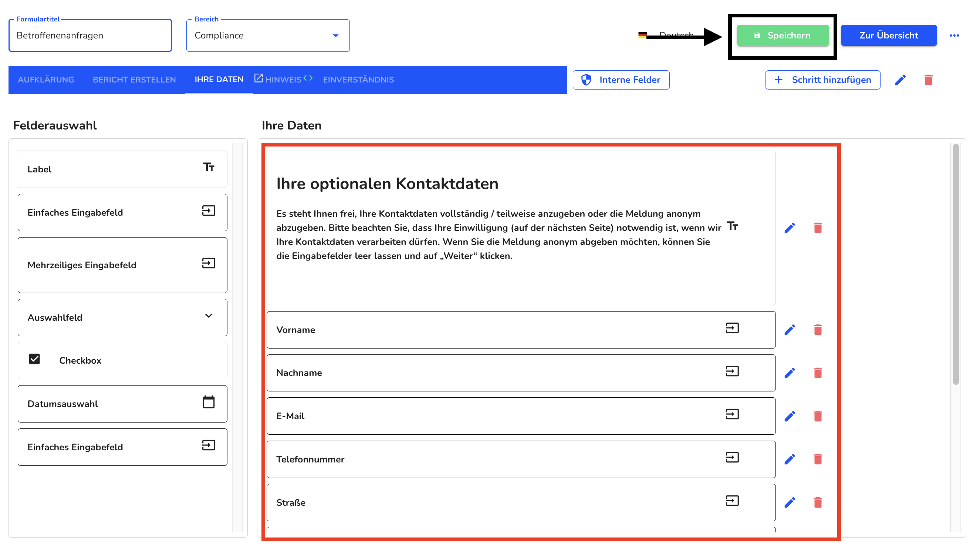Open Interne Felder
Image resolution: width=980 pixels, height=552 pixels.
pyautogui.click(x=621, y=80)
